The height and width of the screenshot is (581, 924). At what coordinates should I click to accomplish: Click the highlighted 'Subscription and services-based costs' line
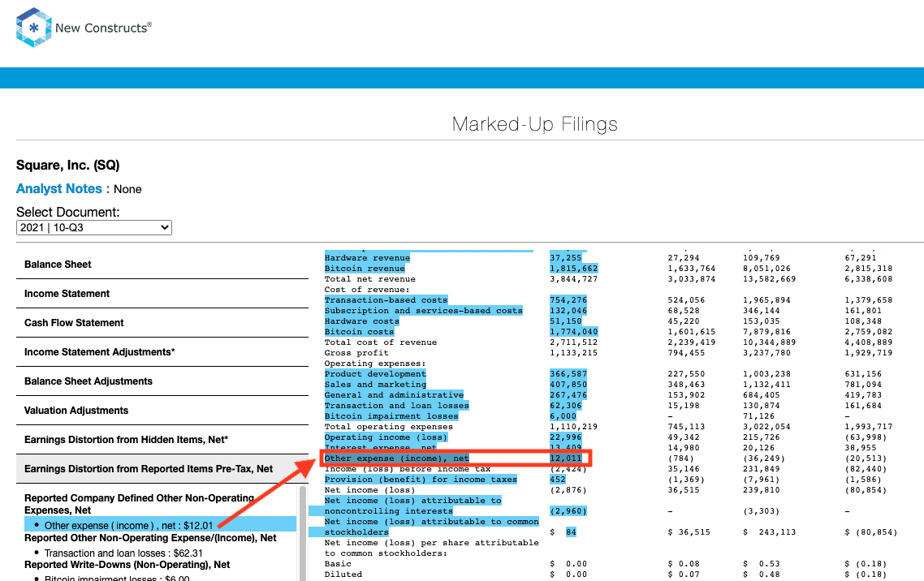tap(424, 311)
